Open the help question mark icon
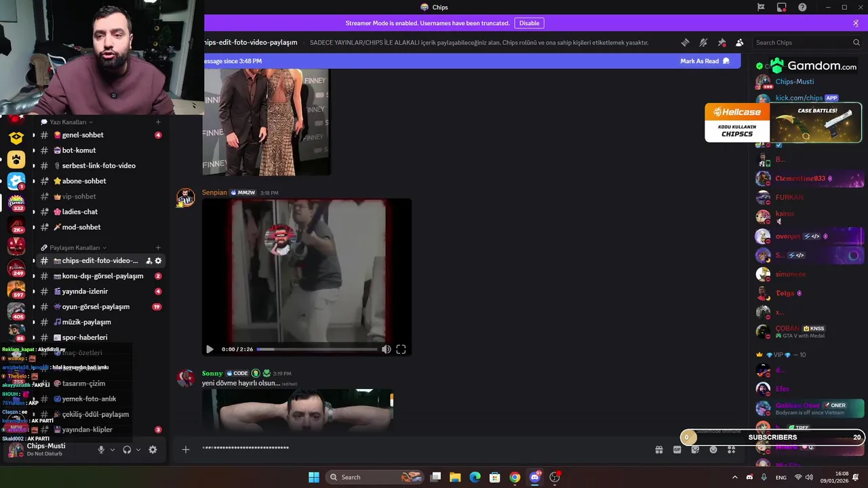 point(802,7)
